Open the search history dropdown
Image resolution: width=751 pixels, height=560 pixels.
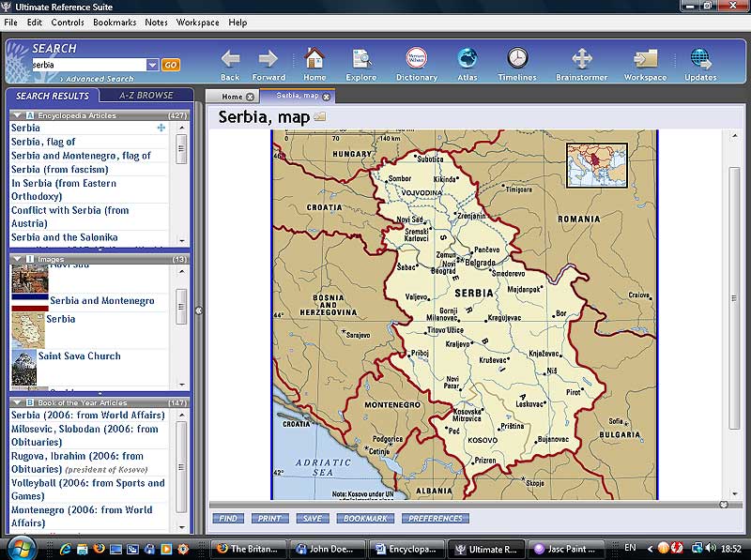(x=152, y=65)
